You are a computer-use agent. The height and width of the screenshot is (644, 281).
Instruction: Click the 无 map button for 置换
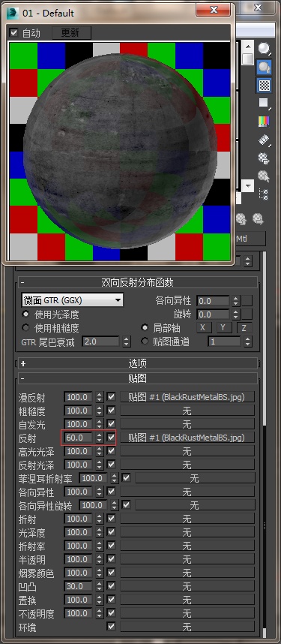pos(187,600)
